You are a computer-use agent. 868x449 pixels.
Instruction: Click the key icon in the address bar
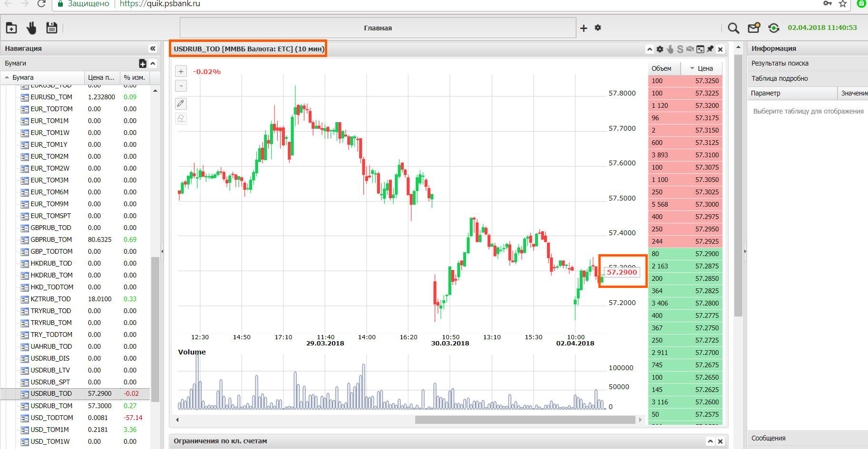pos(828,4)
